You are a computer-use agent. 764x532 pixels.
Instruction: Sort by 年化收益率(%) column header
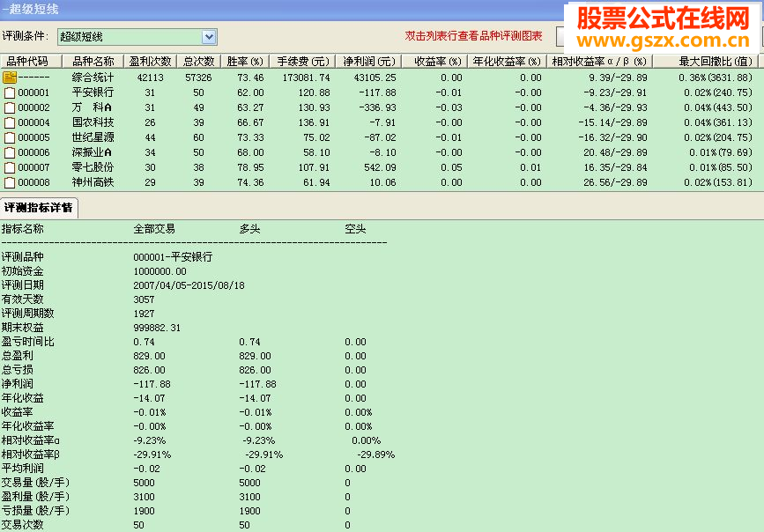coord(507,62)
